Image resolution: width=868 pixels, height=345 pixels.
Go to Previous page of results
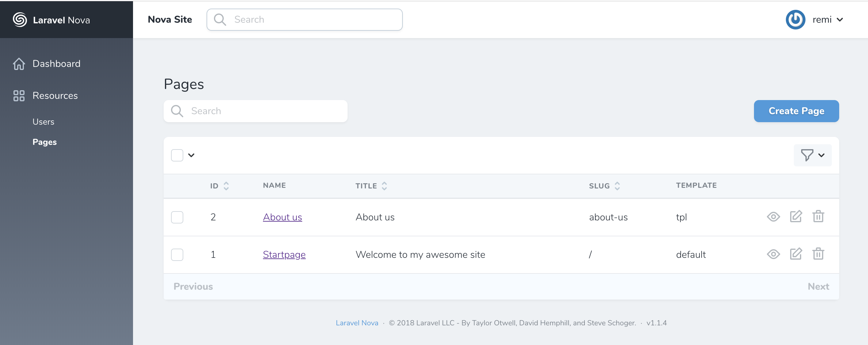click(193, 287)
